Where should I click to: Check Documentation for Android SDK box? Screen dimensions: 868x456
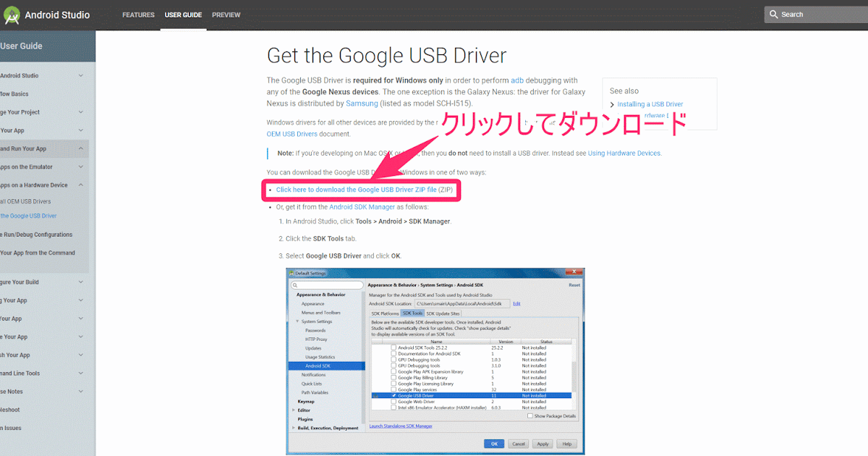click(x=393, y=353)
